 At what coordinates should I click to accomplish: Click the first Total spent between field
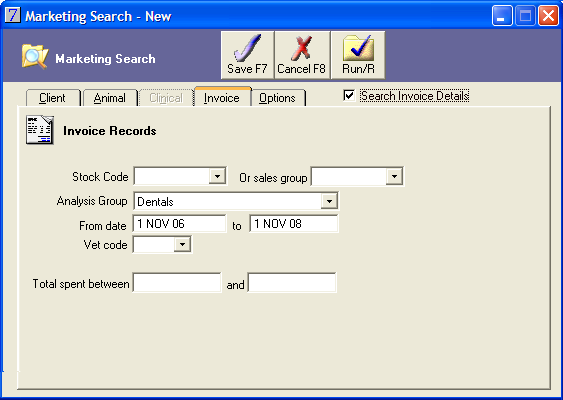tap(177, 283)
